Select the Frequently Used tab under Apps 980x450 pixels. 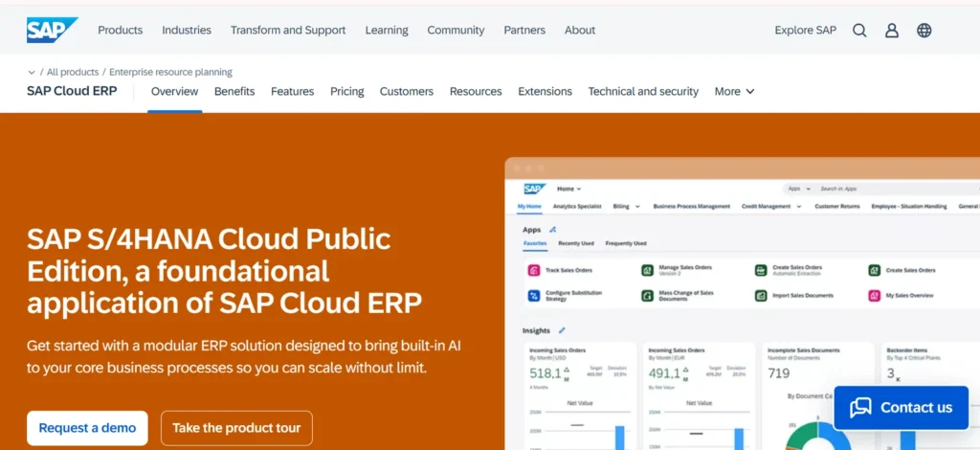coord(626,243)
